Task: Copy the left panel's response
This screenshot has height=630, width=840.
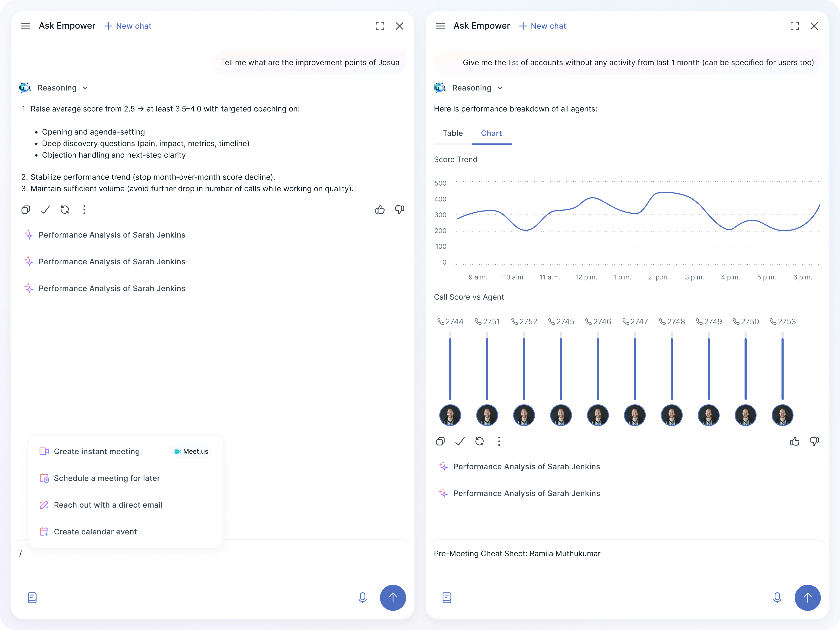Action: pyautogui.click(x=25, y=210)
